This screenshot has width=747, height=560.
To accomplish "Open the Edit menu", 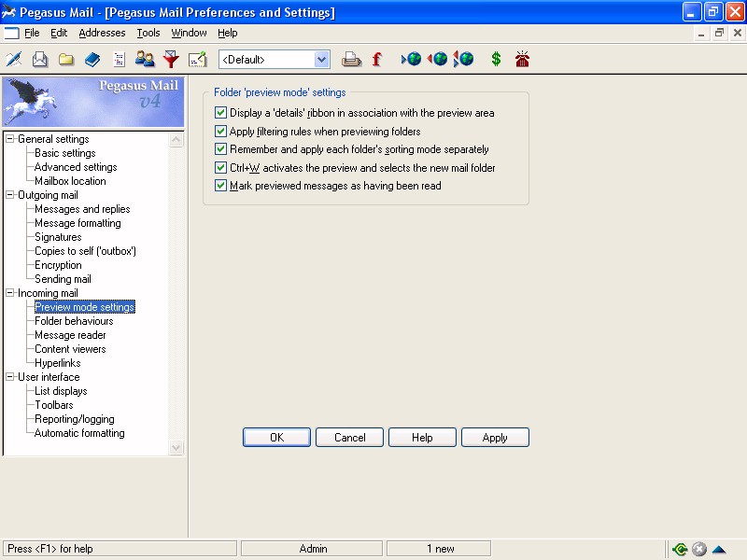I will pyautogui.click(x=59, y=33).
